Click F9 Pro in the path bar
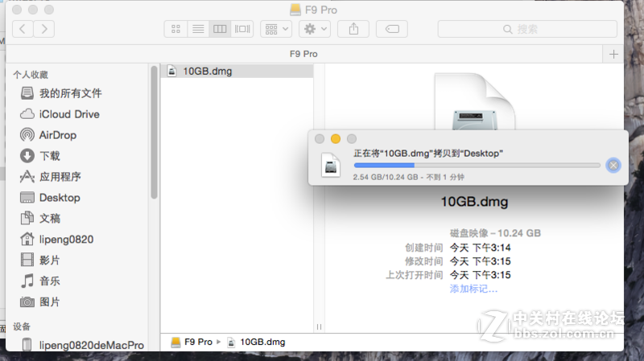Screen dimensions: 644x361 (x=192, y=343)
